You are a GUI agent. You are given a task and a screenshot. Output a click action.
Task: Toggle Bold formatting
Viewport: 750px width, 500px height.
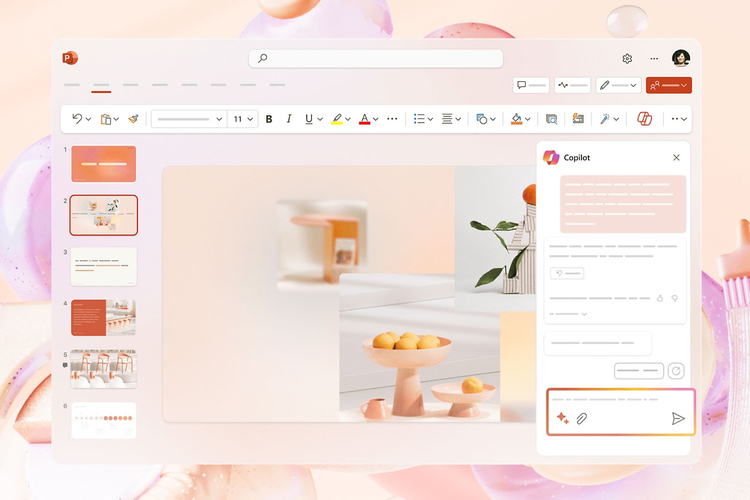(269, 119)
